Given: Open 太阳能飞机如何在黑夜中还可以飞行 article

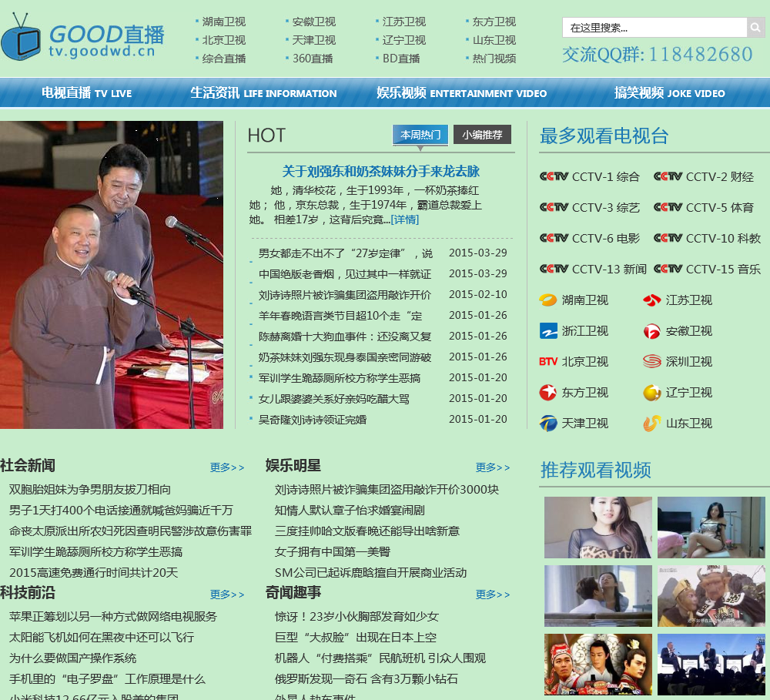Looking at the screenshot, I should [102, 638].
